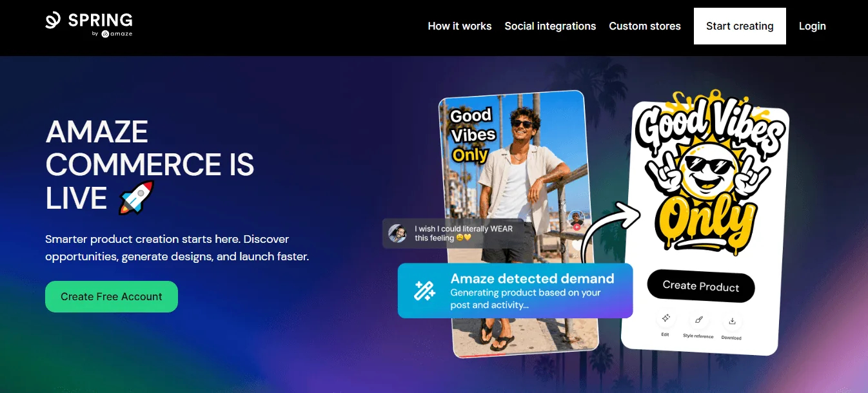Image resolution: width=868 pixels, height=393 pixels.
Task: Go to the Custom stores page
Action: (x=645, y=26)
